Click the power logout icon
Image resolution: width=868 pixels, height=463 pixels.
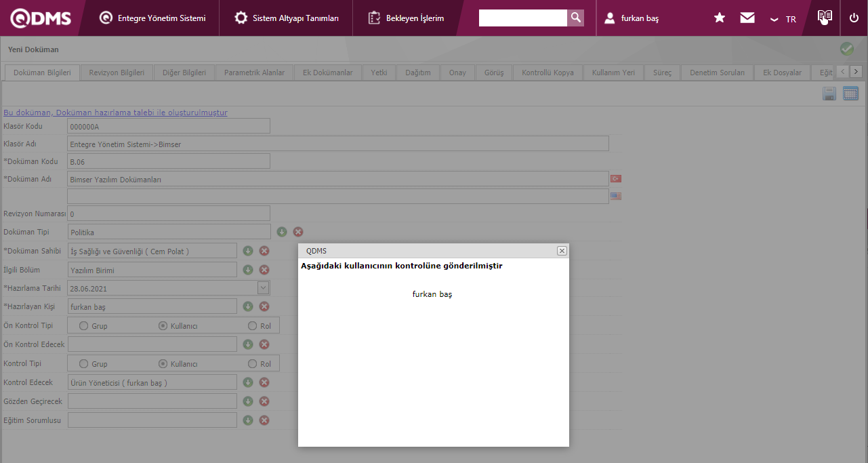click(x=854, y=18)
